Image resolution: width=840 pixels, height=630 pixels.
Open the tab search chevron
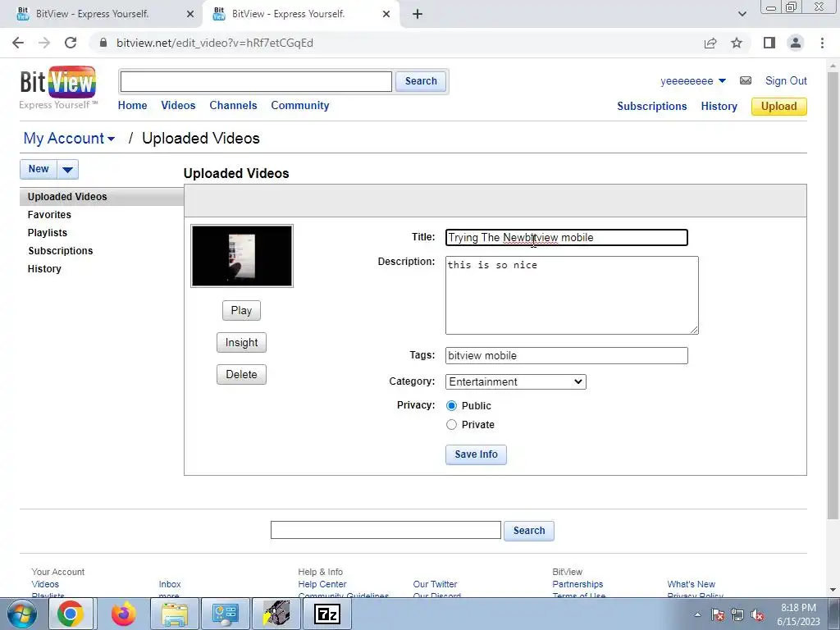coord(742,14)
